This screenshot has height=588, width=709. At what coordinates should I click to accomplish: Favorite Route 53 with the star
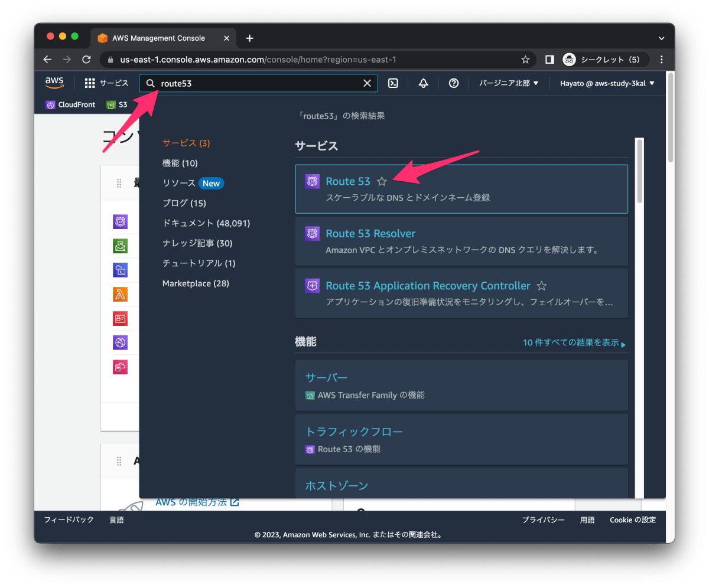(x=382, y=181)
